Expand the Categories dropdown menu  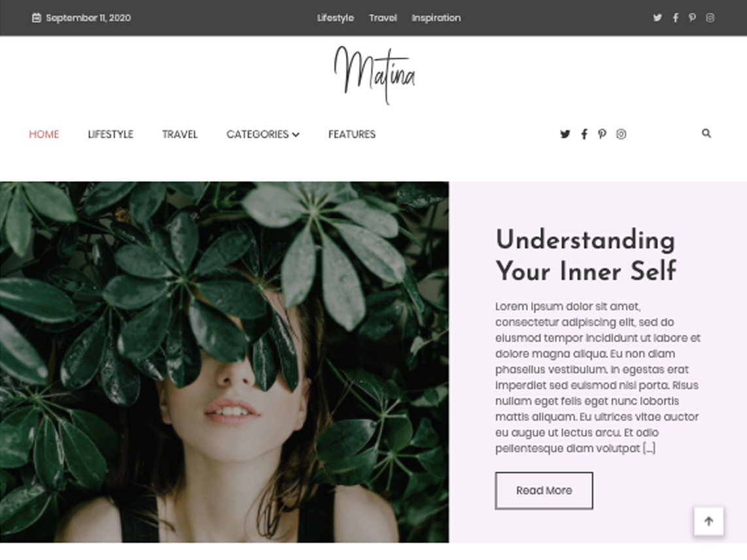[262, 134]
